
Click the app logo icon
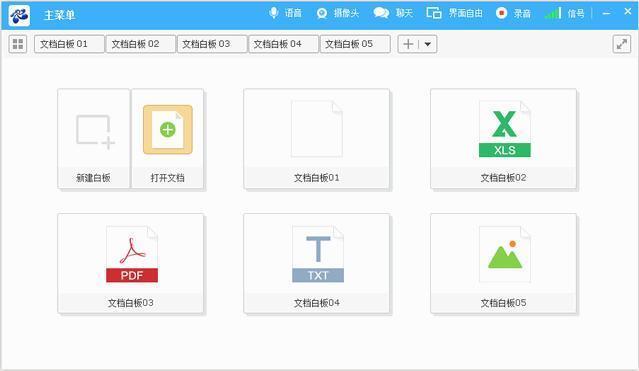click(19, 15)
